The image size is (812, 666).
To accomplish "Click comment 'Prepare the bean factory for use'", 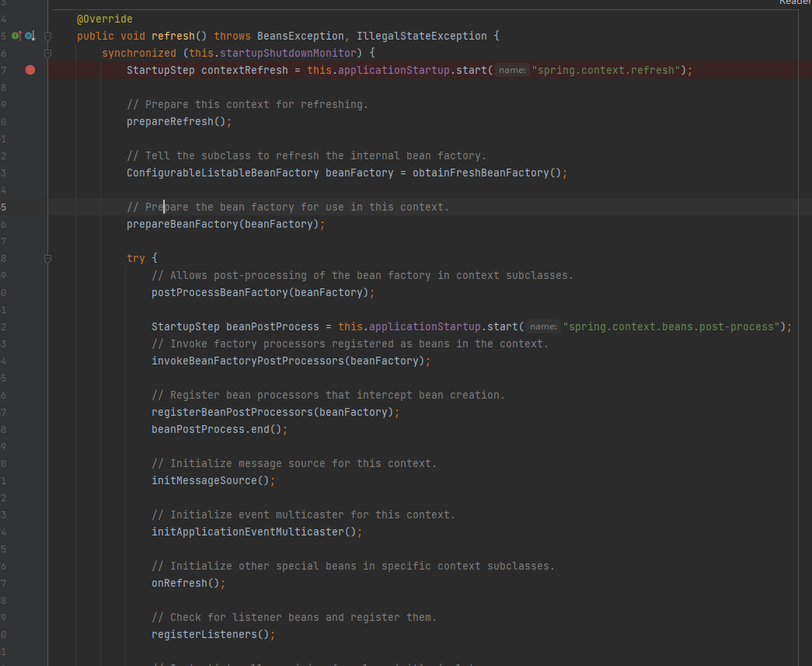I will click(288, 207).
